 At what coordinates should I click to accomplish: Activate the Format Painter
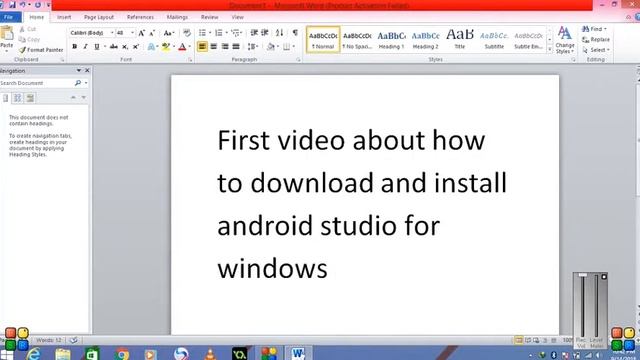[x=41, y=50]
